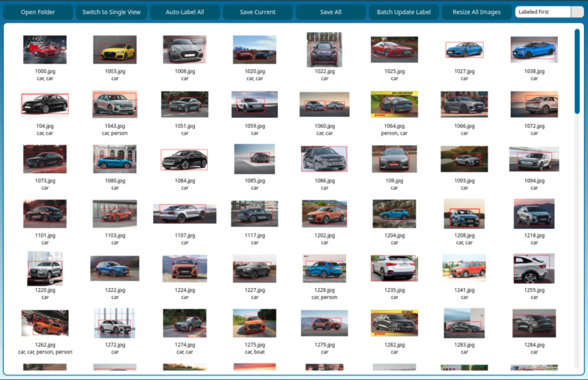Open Batch Update Label
The width and height of the screenshot is (588, 380).
click(x=404, y=12)
